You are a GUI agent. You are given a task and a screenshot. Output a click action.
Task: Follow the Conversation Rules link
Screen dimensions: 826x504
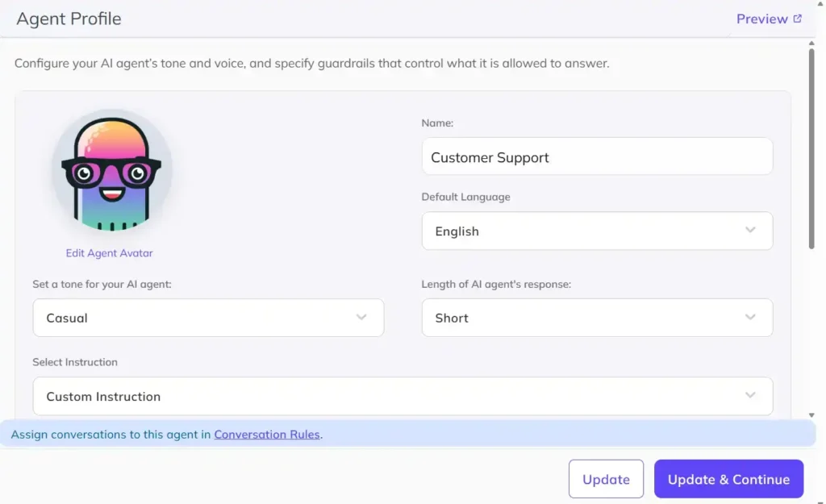tap(266, 435)
